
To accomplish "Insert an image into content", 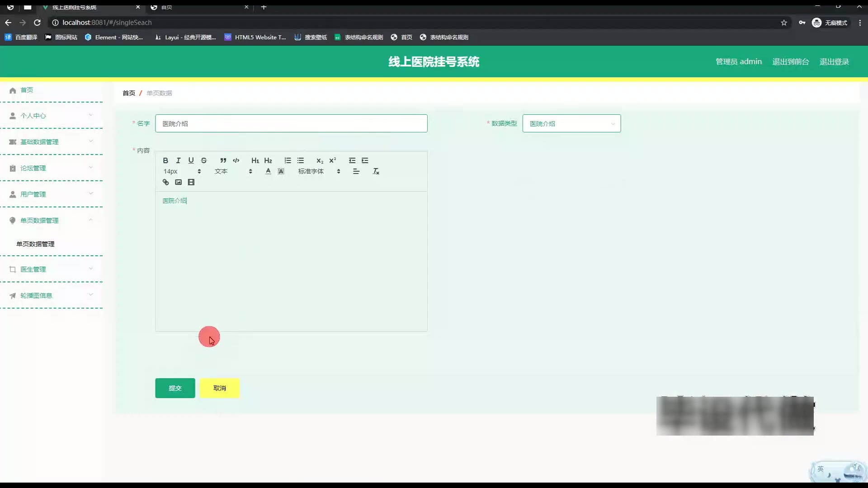I will coord(178,182).
